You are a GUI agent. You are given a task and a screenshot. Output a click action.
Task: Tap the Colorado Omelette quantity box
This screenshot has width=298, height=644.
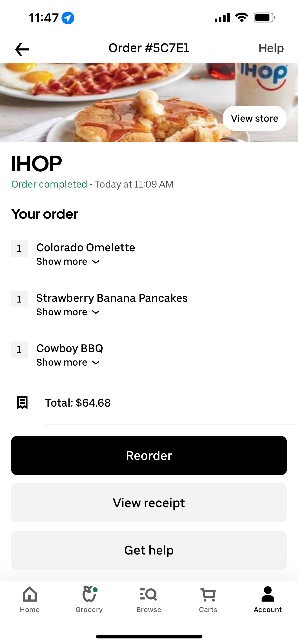coord(19,249)
